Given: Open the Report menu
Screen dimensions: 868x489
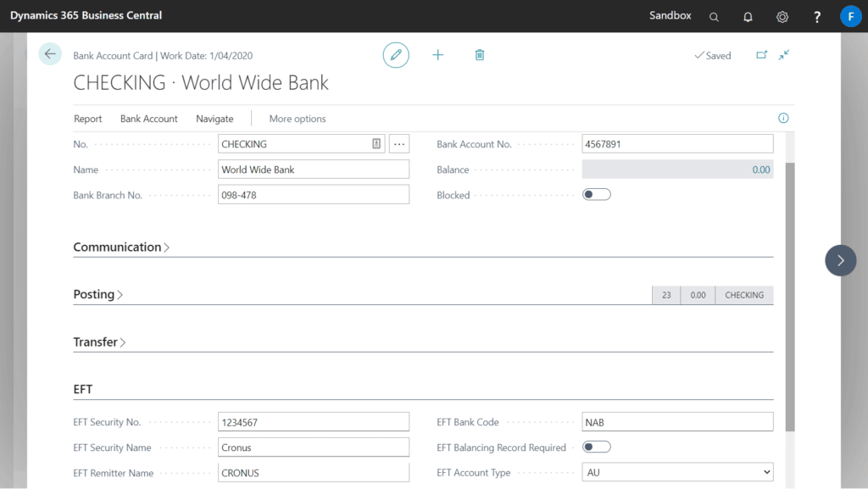Looking at the screenshot, I should [87, 119].
